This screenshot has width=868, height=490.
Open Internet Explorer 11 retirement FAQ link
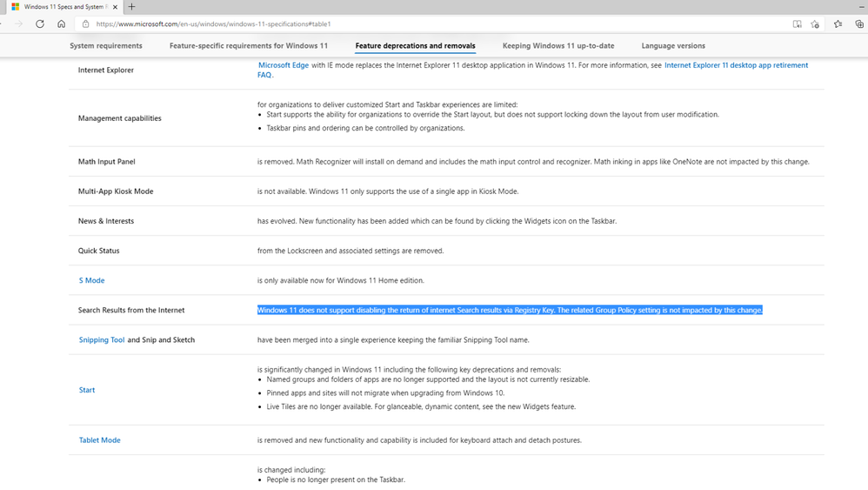tap(736, 65)
